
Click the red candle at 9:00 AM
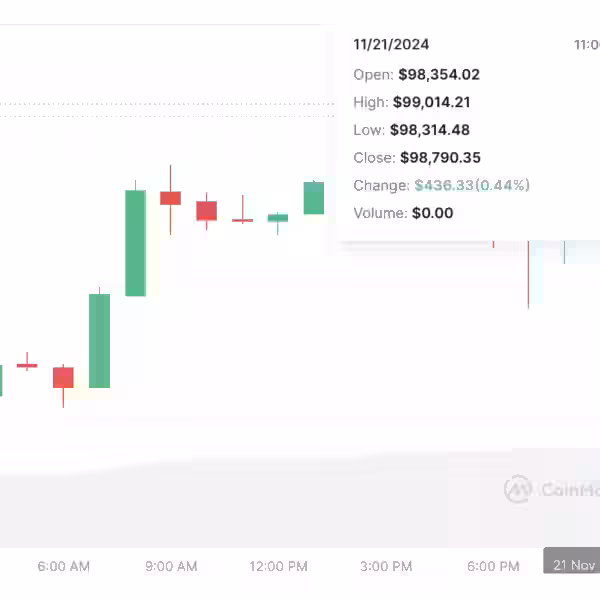click(171, 198)
